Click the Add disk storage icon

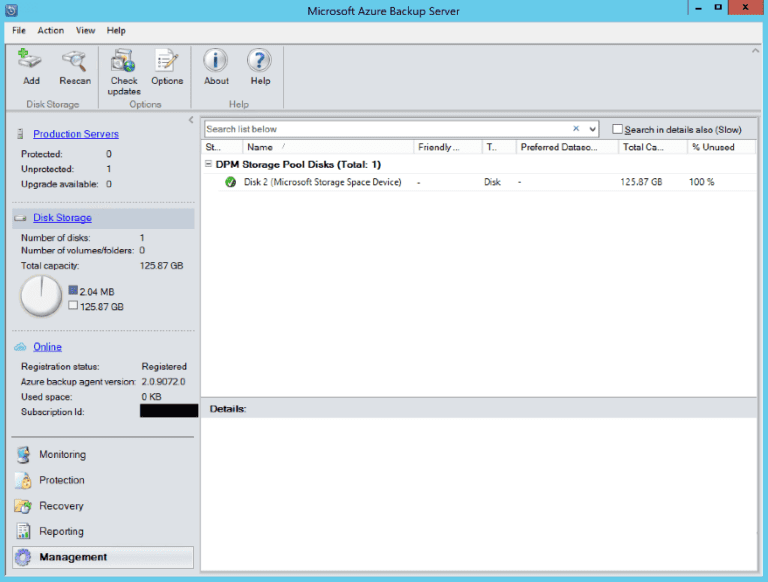click(30, 60)
